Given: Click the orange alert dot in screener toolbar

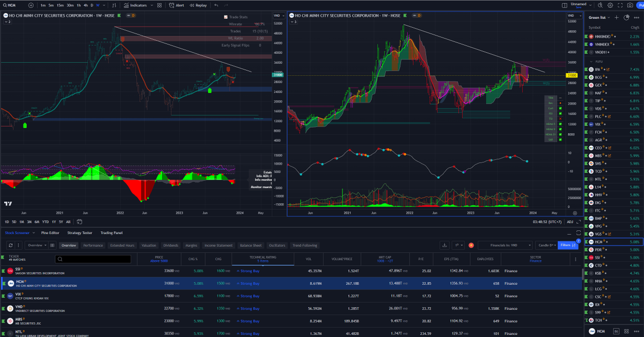Looking at the screenshot, I should [x=471, y=245].
